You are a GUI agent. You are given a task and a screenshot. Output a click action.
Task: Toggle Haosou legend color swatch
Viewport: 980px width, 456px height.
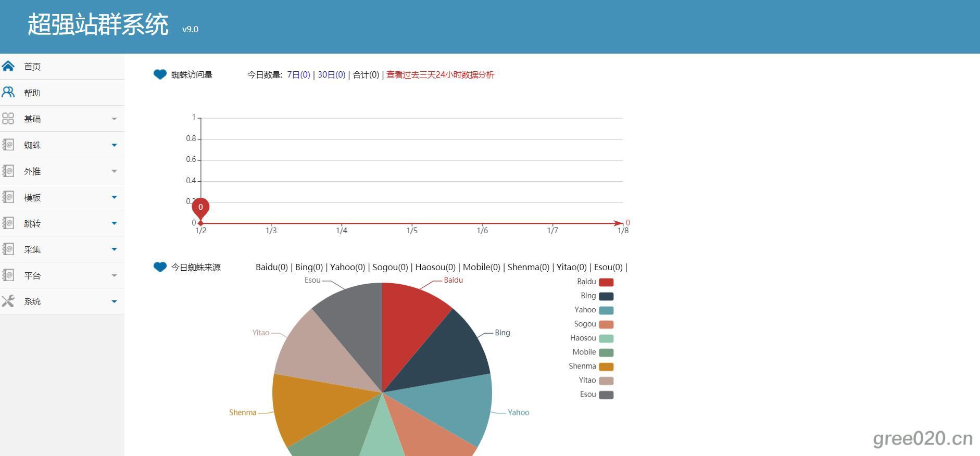[x=606, y=338]
